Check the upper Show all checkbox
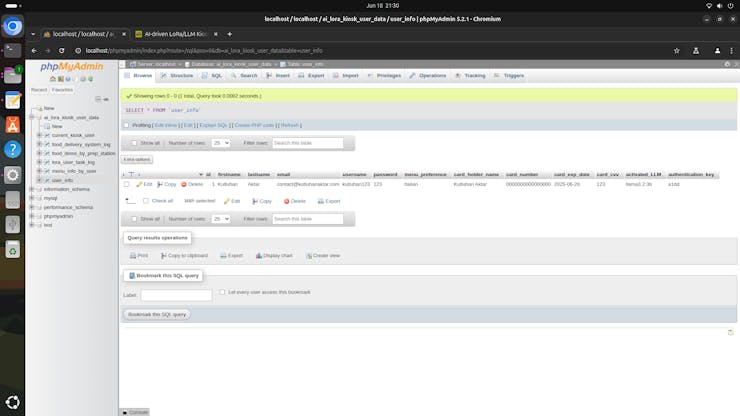The image size is (740, 416). click(x=134, y=143)
